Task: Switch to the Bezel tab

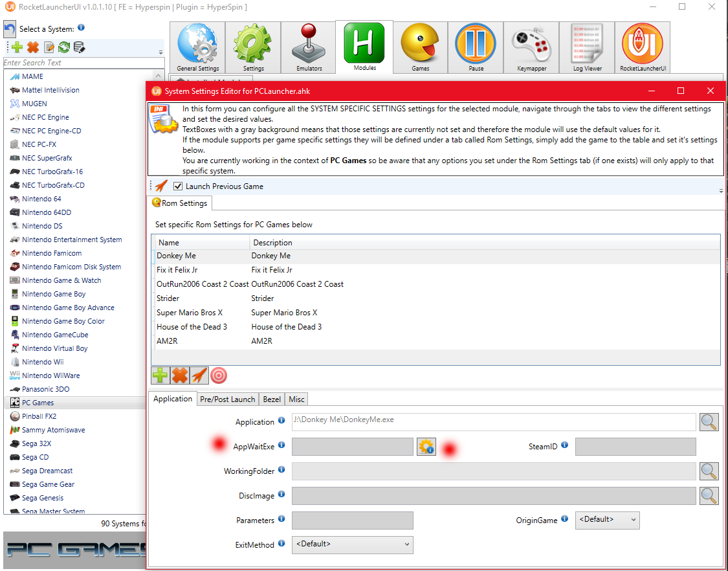Action: tap(272, 399)
